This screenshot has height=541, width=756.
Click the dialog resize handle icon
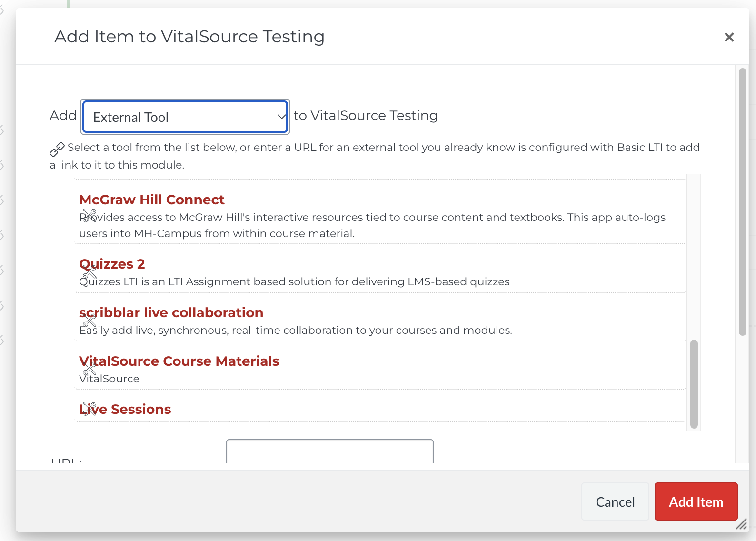(741, 524)
